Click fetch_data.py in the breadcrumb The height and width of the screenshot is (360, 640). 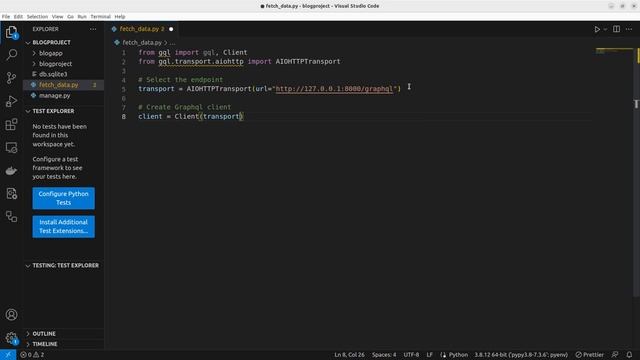coord(142,42)
